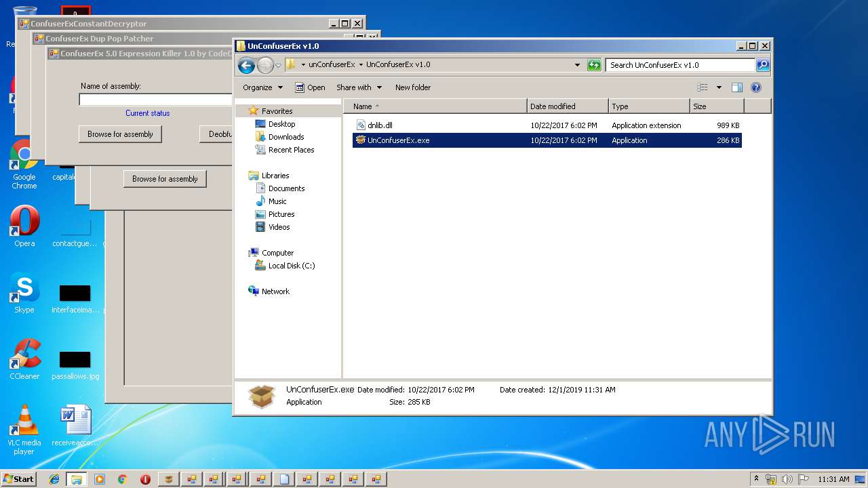Viewport: 868px width, 488px height.
Task: Launch Internet Explorer from taskbar
Action: pyautogui.click(x=54, y=479)
